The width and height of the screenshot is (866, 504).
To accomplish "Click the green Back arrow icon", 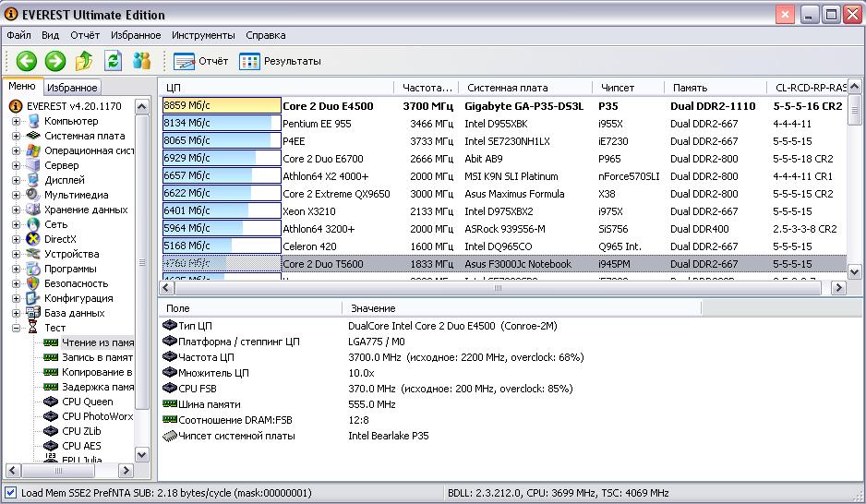I will coord(26,61).
